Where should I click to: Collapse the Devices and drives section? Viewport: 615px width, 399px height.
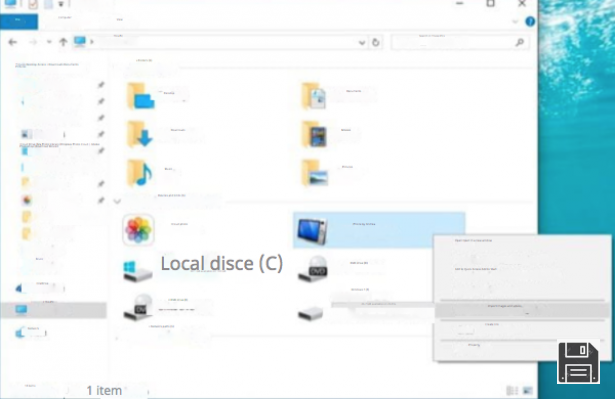(117, 201)
